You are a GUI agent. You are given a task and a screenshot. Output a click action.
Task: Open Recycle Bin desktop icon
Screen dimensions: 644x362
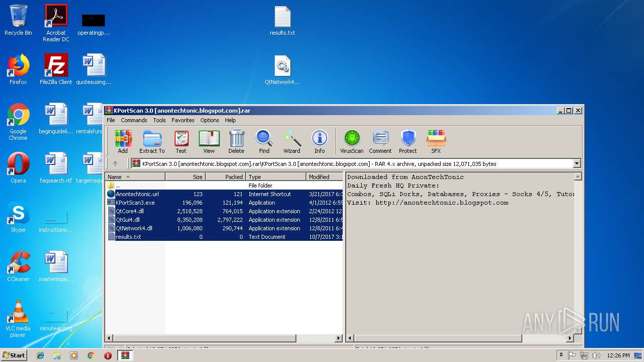click(18, 20)
